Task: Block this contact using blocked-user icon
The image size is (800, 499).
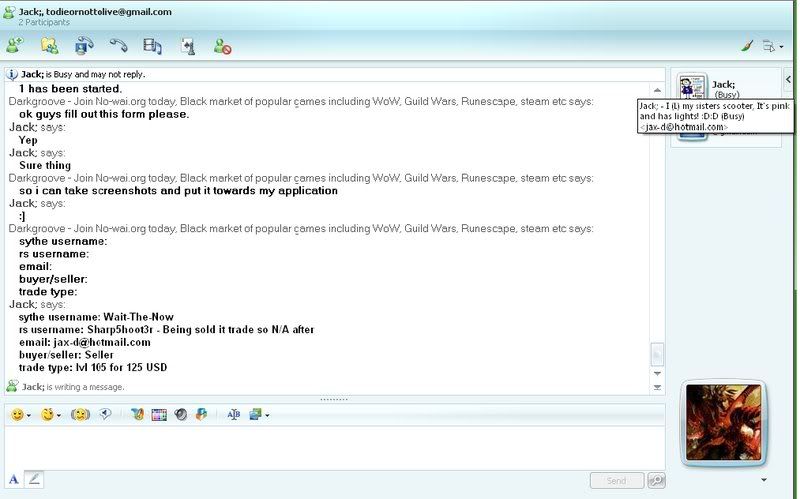Action: [x=222, y=46]
